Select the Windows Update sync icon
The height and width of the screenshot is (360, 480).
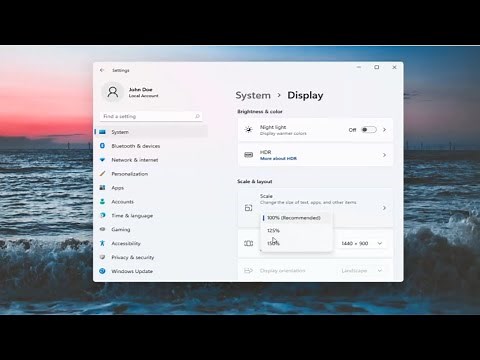[103, 271]
